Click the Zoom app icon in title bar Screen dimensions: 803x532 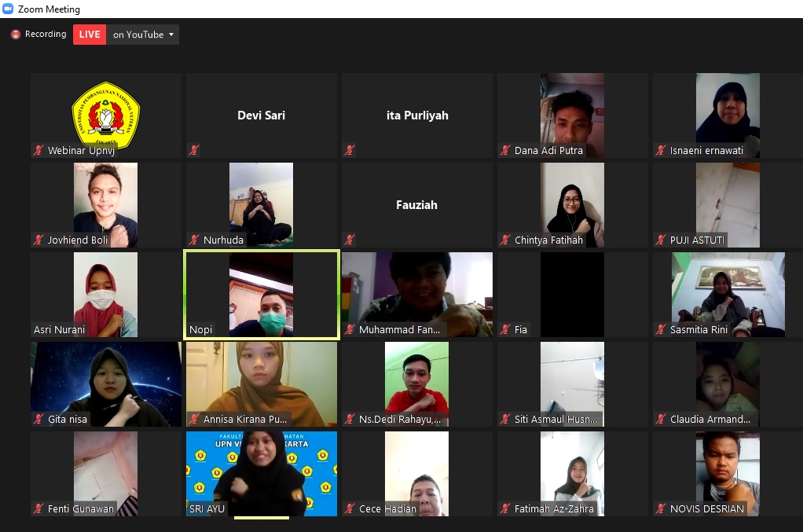(x=8, y=9)
